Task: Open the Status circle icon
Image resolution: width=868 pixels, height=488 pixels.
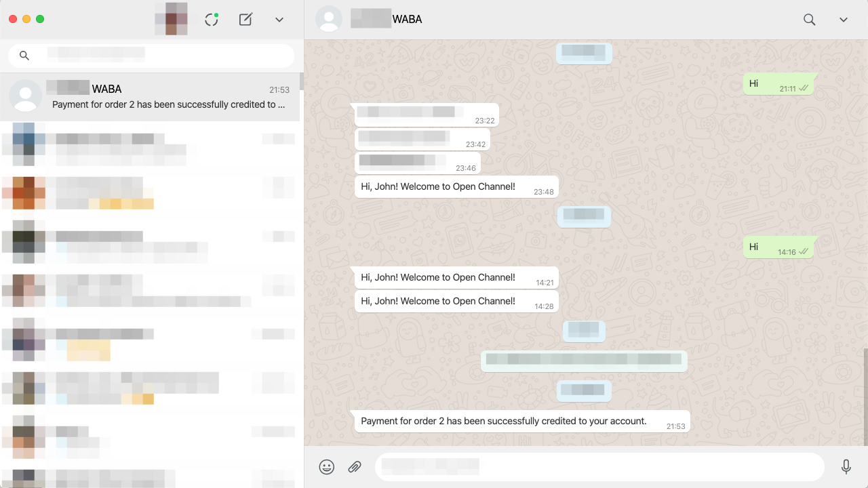Action: point(212,20)
